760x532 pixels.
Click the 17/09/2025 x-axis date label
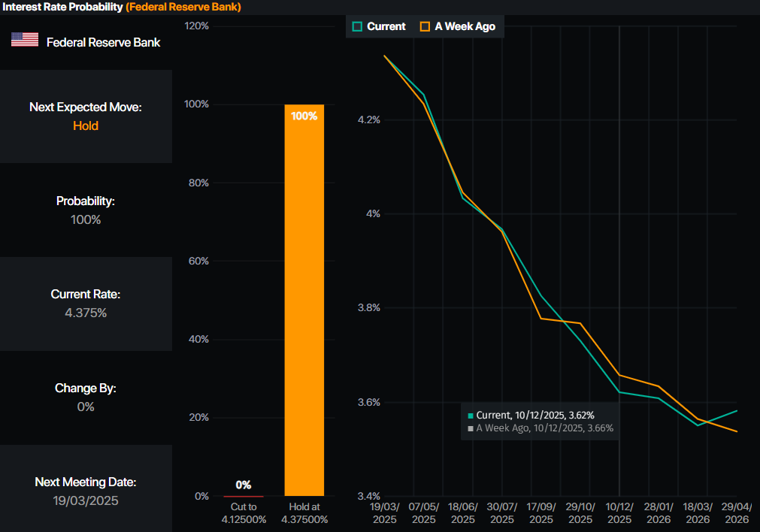[541, 514]
